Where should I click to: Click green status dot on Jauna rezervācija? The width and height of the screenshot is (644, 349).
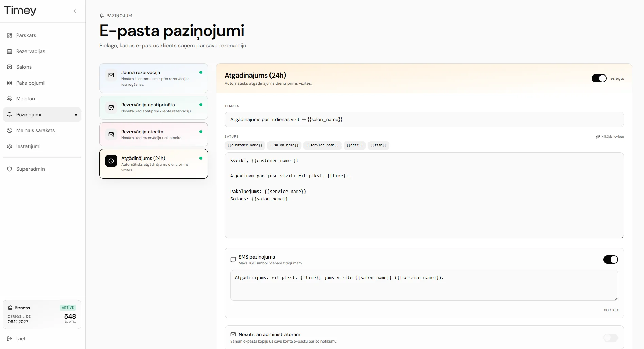(201, 72)
